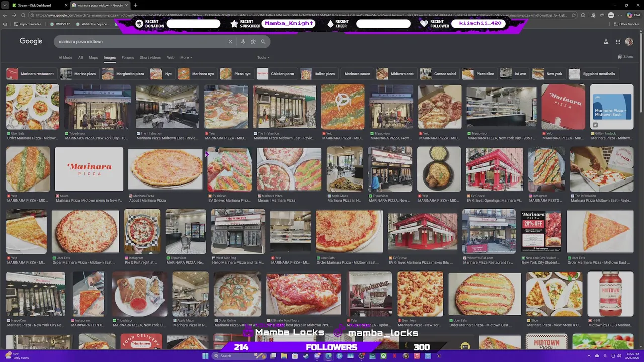Filter by Midtown east chip

point(395,74)
